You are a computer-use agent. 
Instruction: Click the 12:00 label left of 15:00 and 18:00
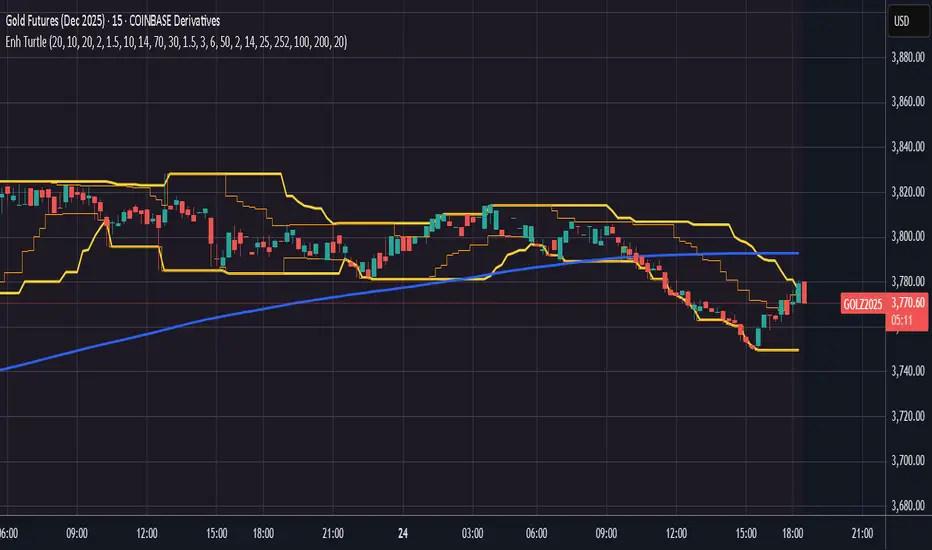[147, 533]
